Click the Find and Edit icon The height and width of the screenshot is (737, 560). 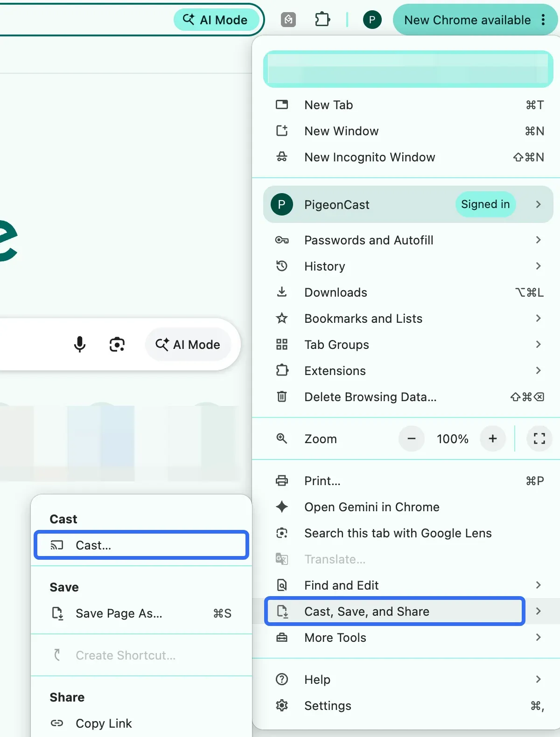tap(282, 585)
